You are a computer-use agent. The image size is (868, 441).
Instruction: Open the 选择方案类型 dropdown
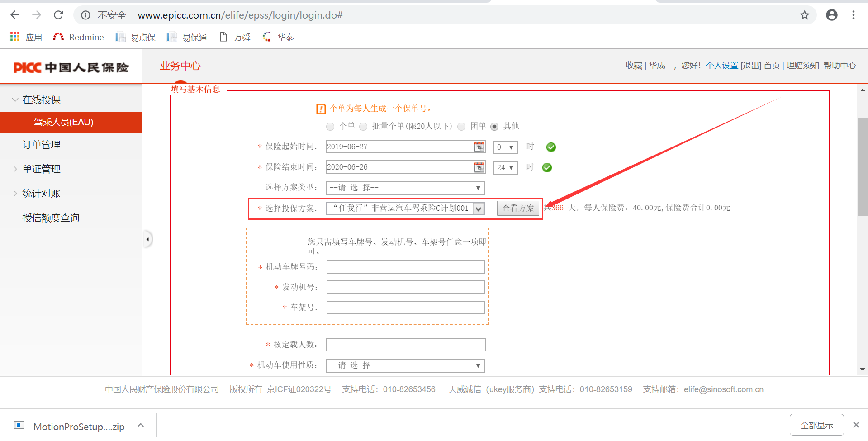(405, 188)
